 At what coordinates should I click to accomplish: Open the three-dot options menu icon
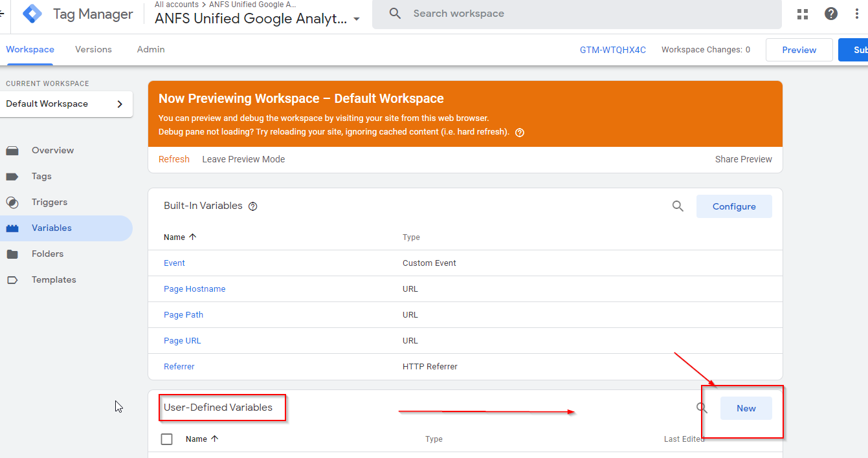[856, 13]
